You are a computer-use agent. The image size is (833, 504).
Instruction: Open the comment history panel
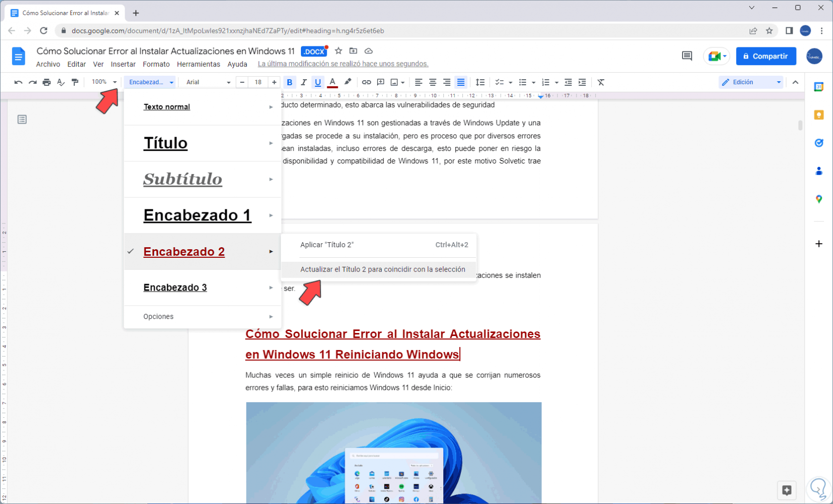[687, 56]
